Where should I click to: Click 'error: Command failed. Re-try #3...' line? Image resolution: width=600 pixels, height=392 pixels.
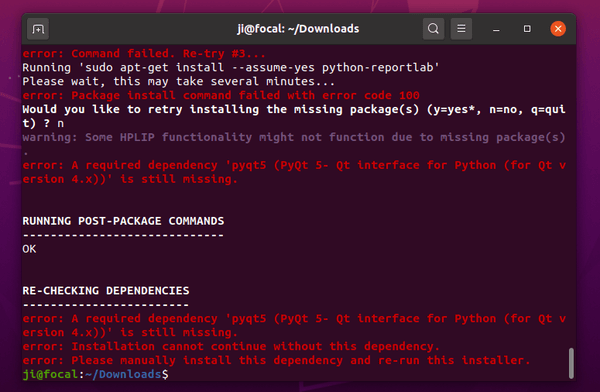point(143,54)
